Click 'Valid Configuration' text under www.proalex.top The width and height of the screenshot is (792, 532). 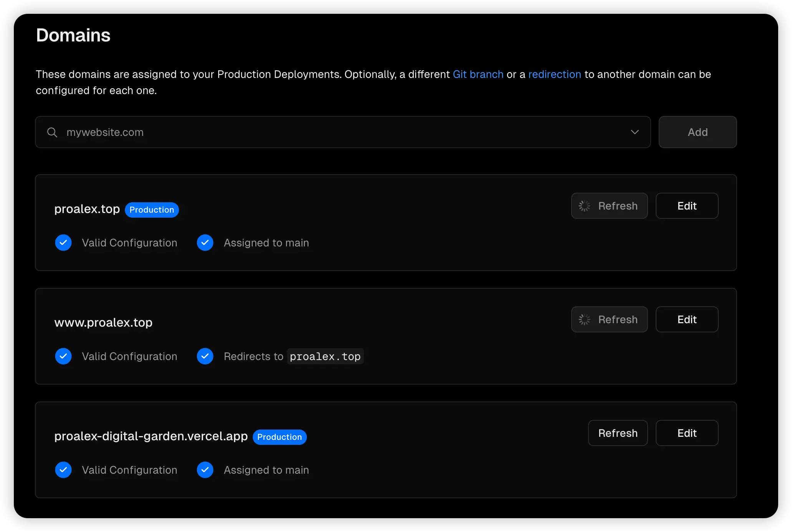click(x=129, y=356)
